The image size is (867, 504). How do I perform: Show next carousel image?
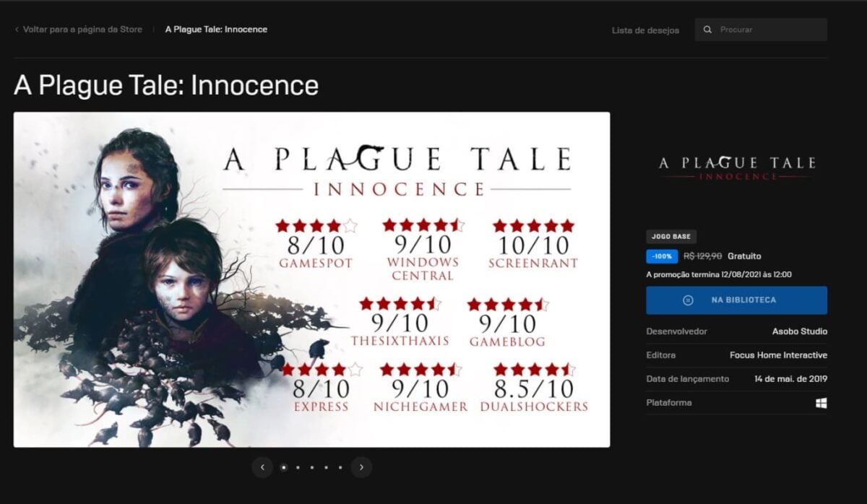click(x=361, y=467)
